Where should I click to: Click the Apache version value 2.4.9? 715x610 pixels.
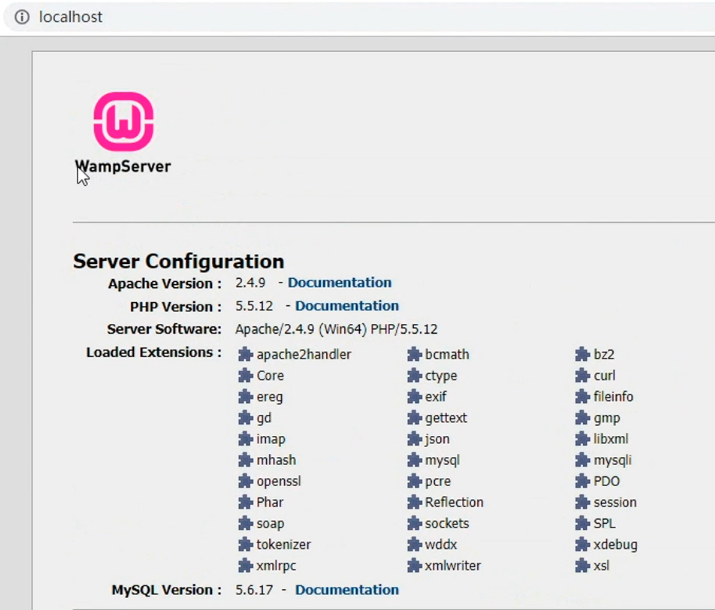pos(250,283)
